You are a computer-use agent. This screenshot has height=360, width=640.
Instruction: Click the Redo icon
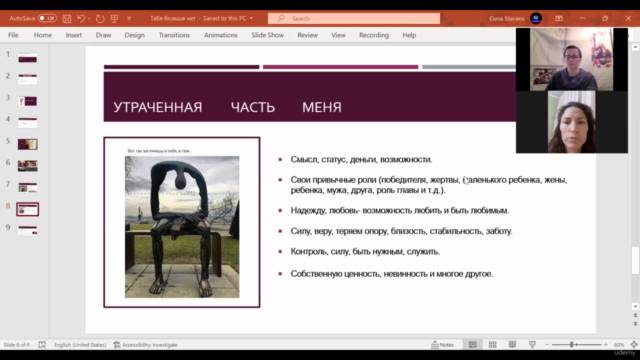[x=100, y=18]
